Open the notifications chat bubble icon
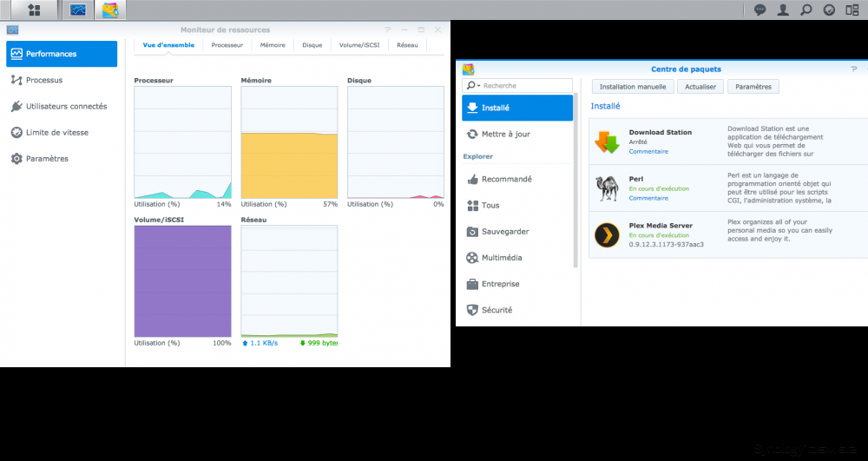 tap(760, 10)
